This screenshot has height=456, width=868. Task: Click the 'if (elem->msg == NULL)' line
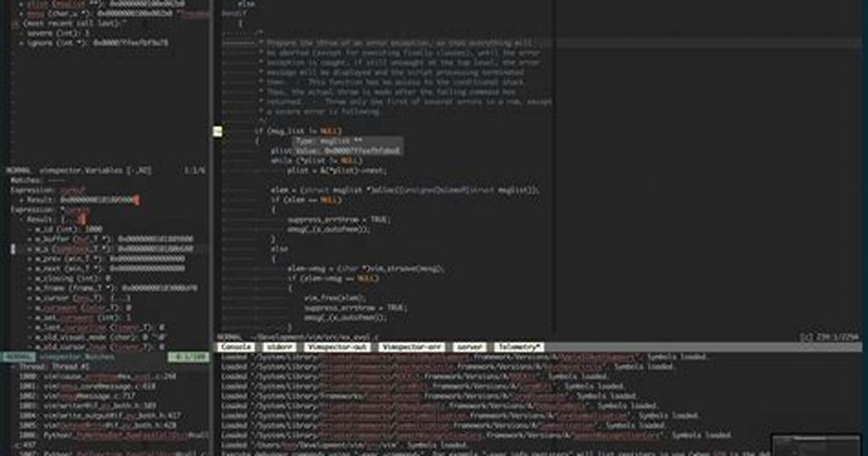click(x=333, y=279)
